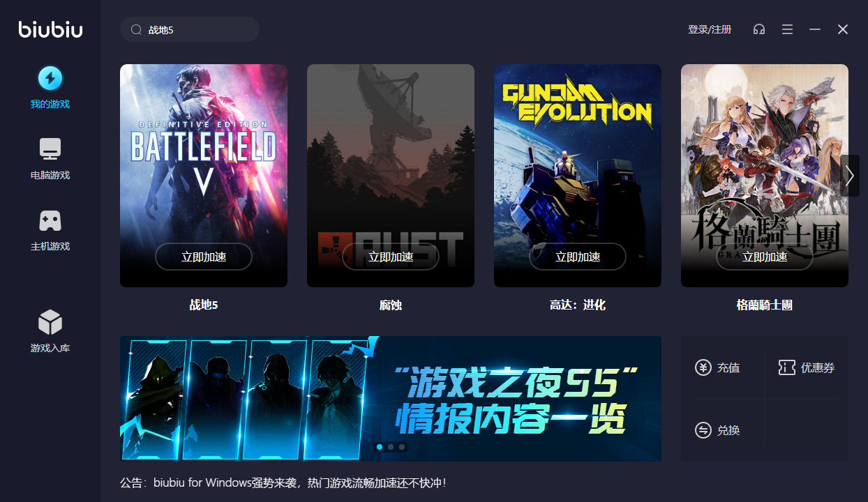Image resolution: width=868 pixels, height=502 pixels.
Task: Open the 优惠券 coupon icon
Action: [x=787, y=367]
